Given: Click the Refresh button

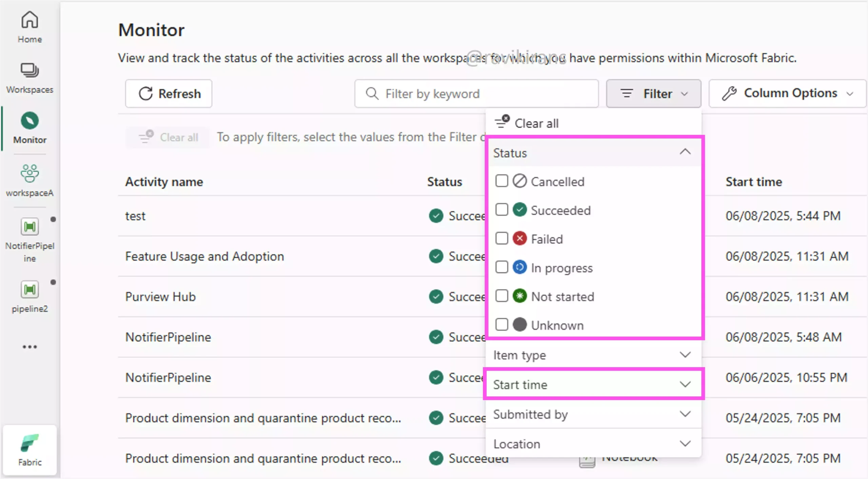Looking at the screenshot, I should [x=169, y=93].
